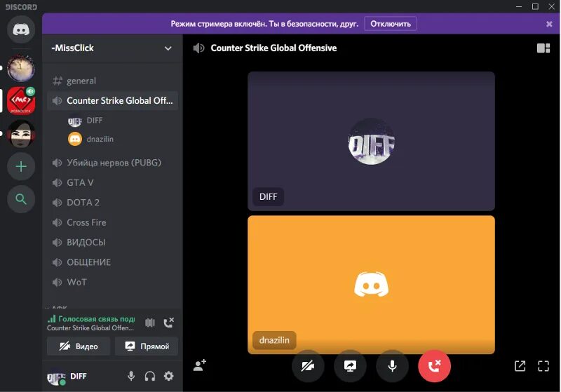Click DIFF's video tile avatar
561x392 pixels.
click(x=372, y=141)
